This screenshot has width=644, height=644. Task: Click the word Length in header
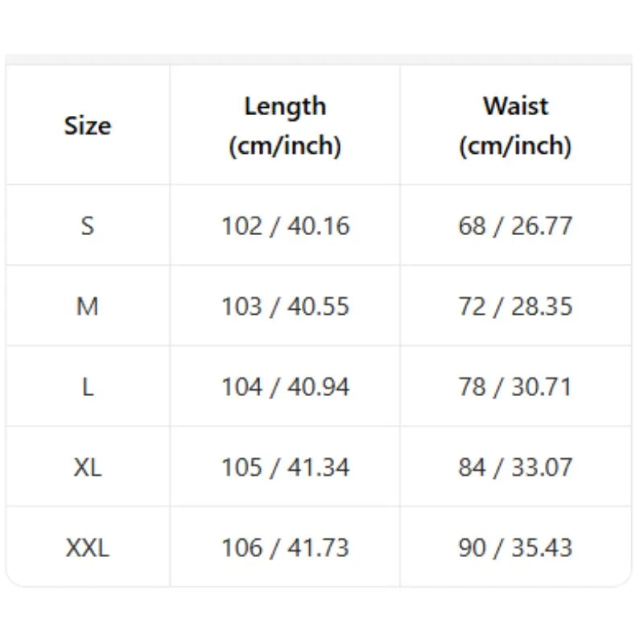pos(285,107)
